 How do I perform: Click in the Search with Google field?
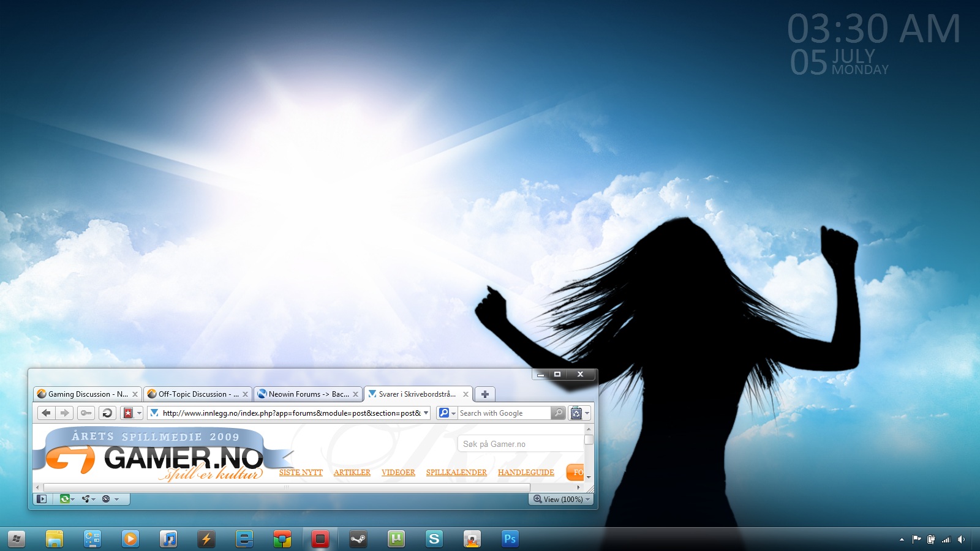tap(504, 413)
